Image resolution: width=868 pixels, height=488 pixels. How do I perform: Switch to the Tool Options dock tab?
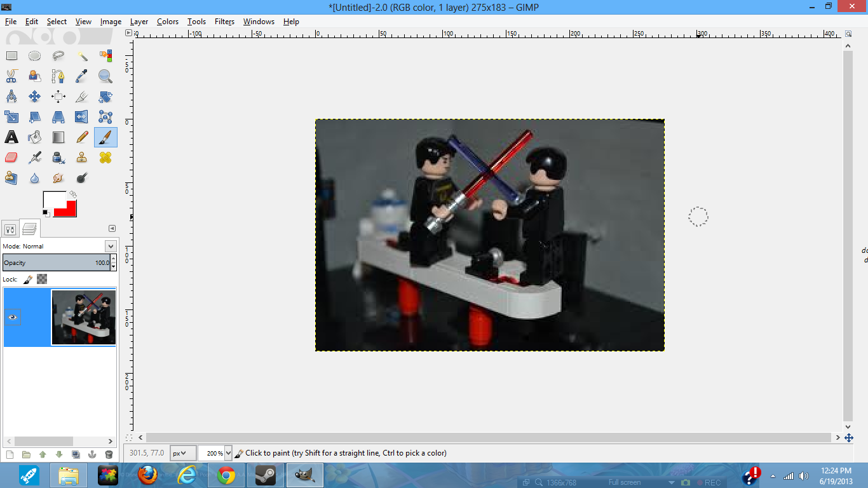coord(11,229)
